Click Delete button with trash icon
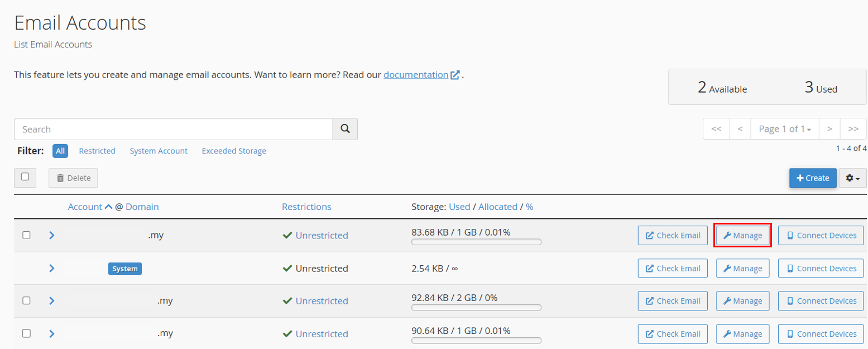Viewport: 868px width, 349px height. [73, 178]
